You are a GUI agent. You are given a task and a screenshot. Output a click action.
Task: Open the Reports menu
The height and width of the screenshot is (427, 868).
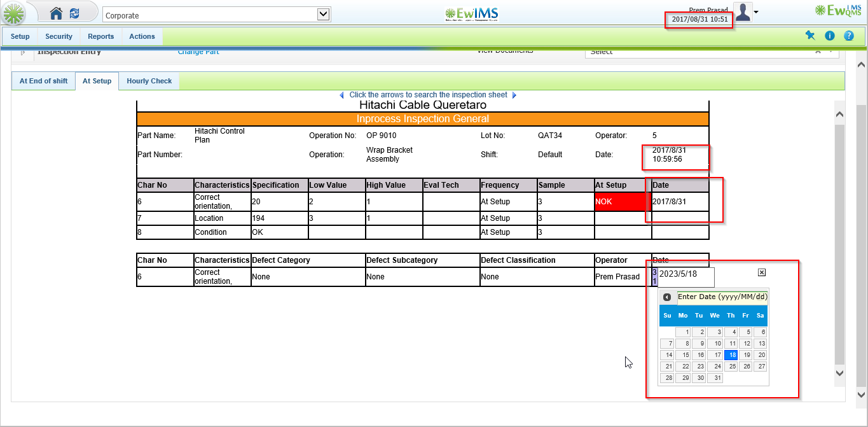coord(101,36)
